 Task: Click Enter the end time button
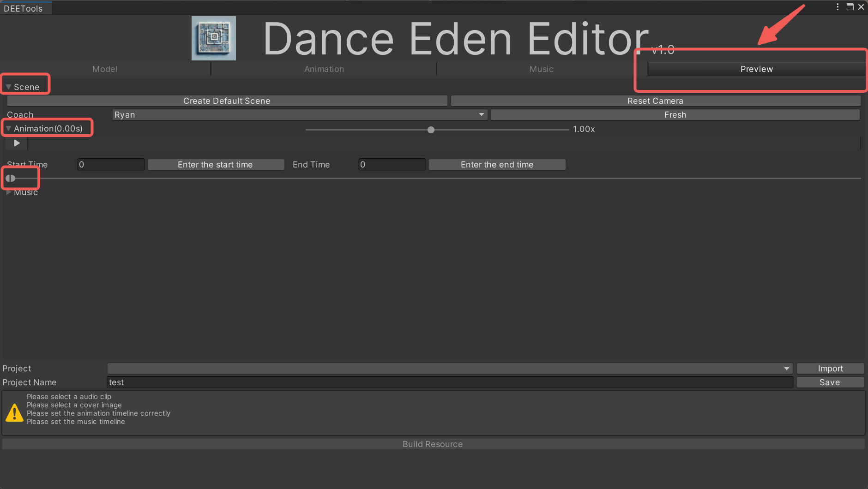[497, 164]
